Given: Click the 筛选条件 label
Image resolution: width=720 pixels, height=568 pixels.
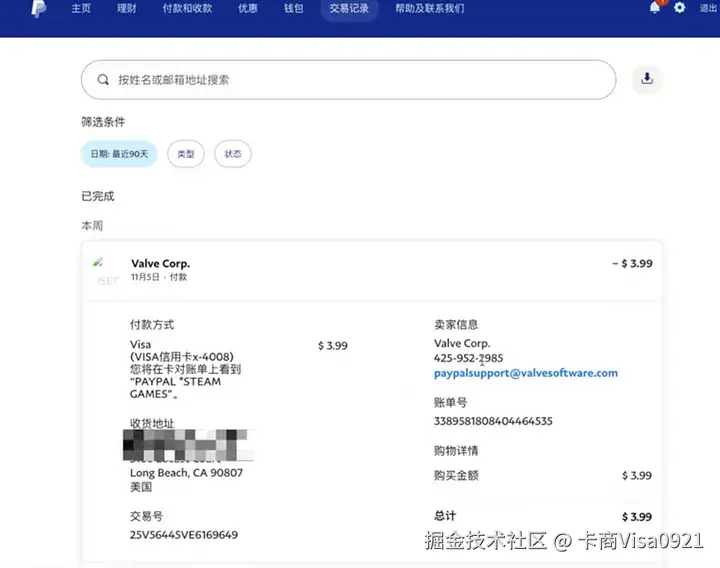Looking at the screenshot, I should click(x=103, y=122).
